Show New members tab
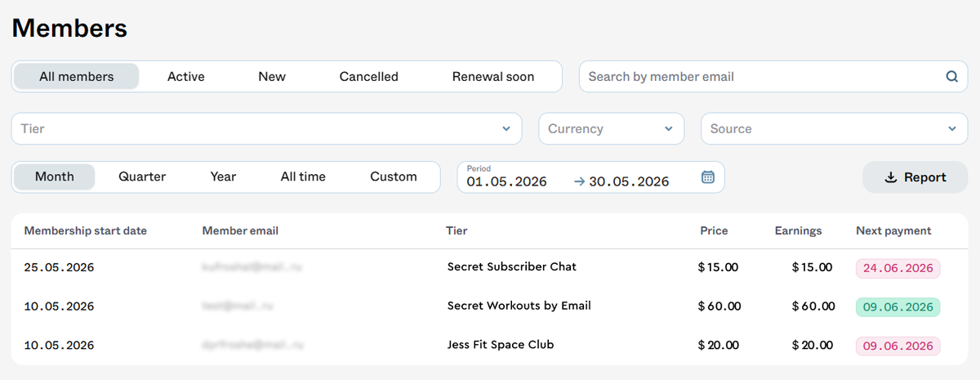Screen dimensions: 980x380 (272, 77)
